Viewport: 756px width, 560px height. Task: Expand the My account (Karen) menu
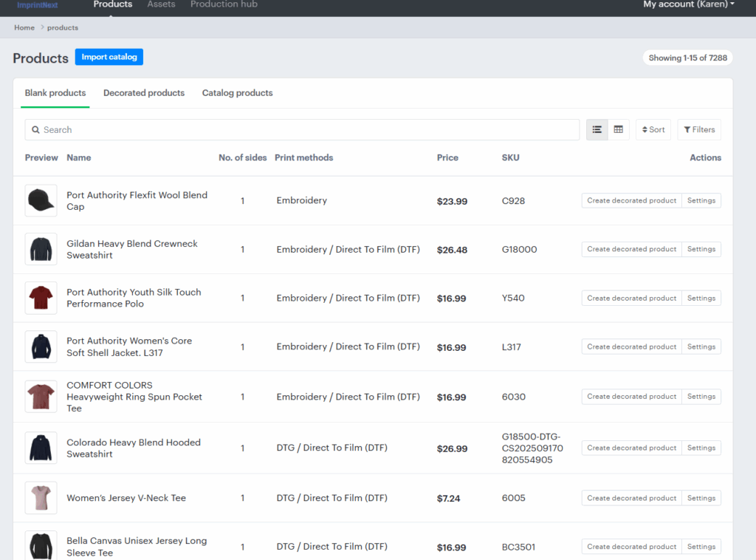click(x=688, y=4)
